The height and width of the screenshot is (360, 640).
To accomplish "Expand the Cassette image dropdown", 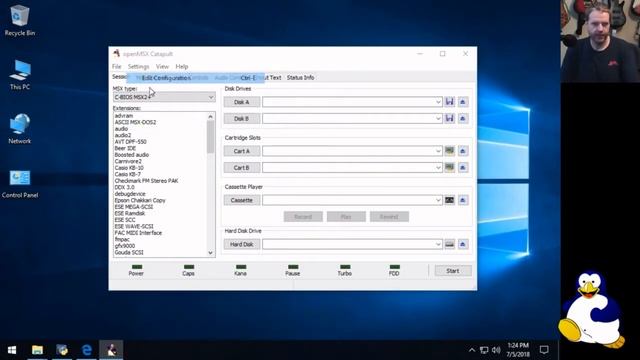I will coord(438,200).
